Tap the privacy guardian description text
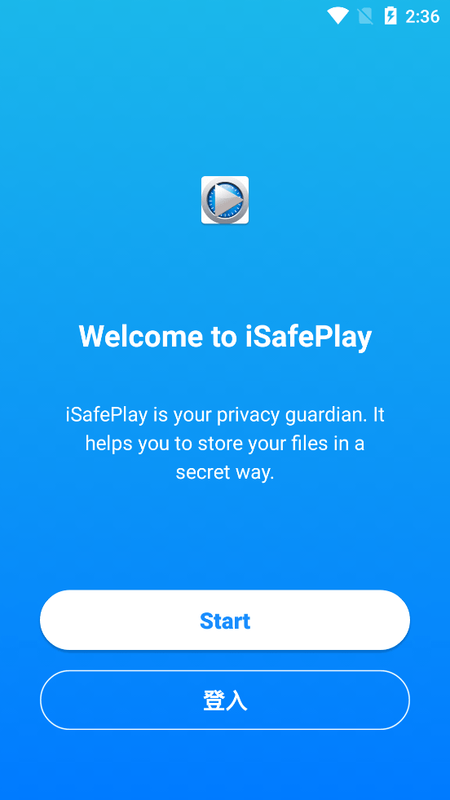The height and width of the screenshot is (800, 450). click(x=225, y=444)
